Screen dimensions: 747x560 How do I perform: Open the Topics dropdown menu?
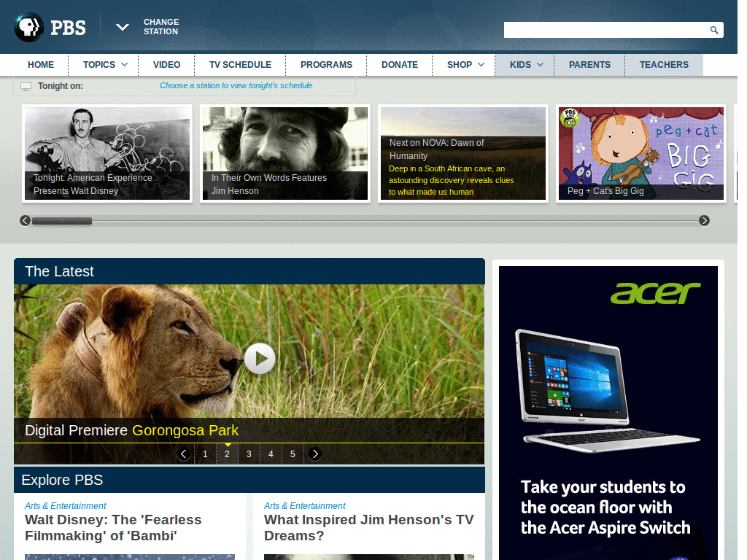[x=105, y=65]
